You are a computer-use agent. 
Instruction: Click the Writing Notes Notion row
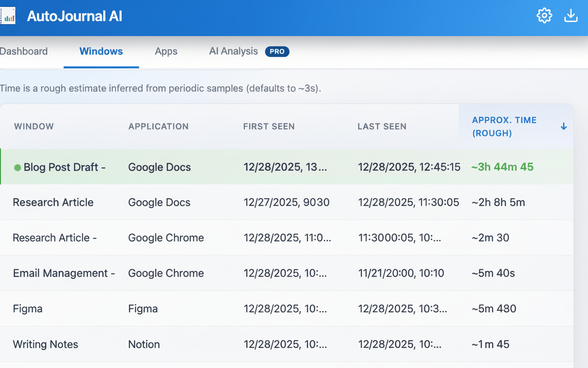tap(45, 344)
